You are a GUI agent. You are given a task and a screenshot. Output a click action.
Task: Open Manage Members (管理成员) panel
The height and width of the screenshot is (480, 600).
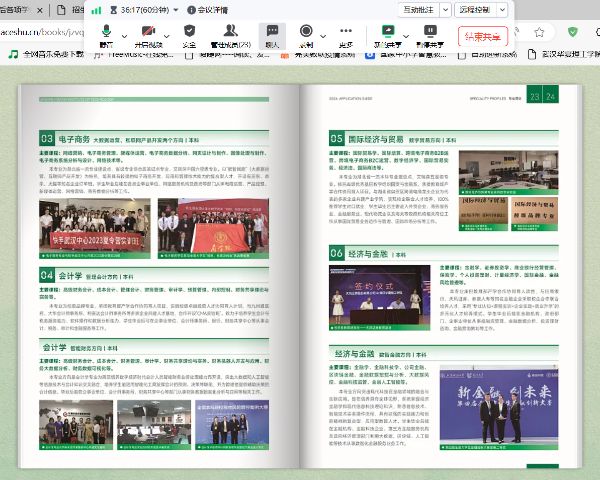click(231, 36)
